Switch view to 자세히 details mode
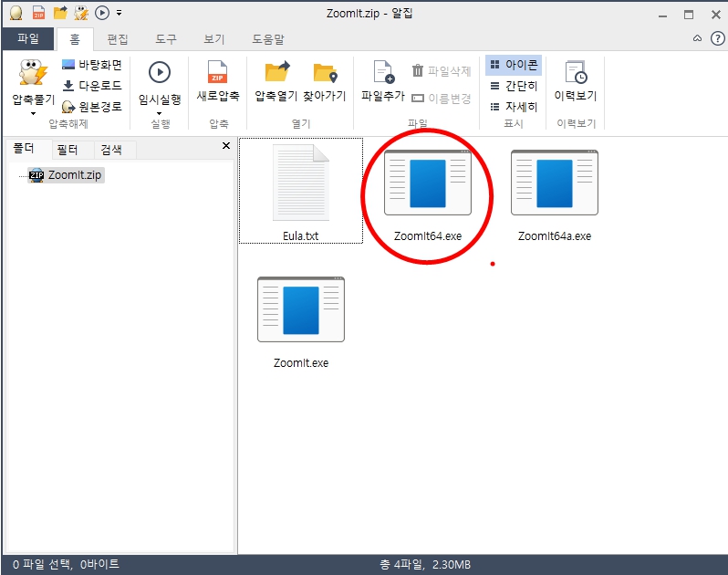This screenshot has height=575, width=728. point(514,107)
